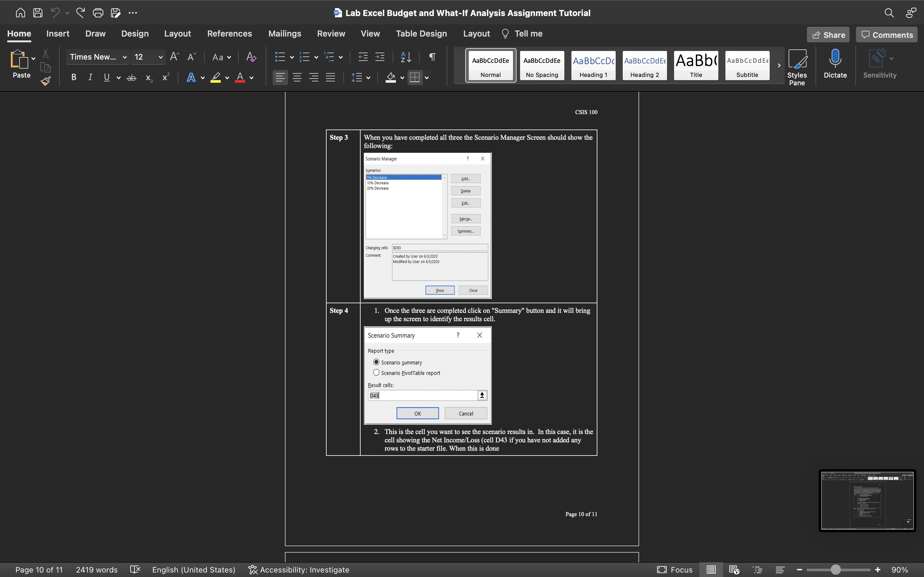Expand the font color dropdown arrow
Viewport: 924px width, 577px height.
pyautogui.click(x=252, y=78)
